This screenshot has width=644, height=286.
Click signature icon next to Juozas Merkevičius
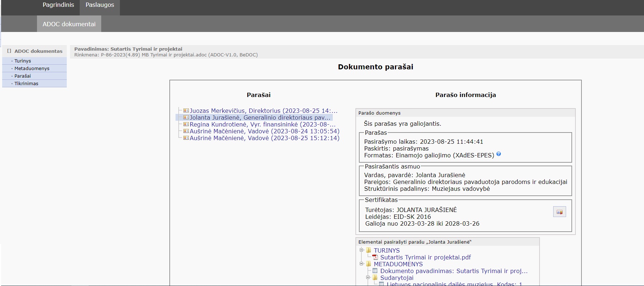(x=186, y=111)
